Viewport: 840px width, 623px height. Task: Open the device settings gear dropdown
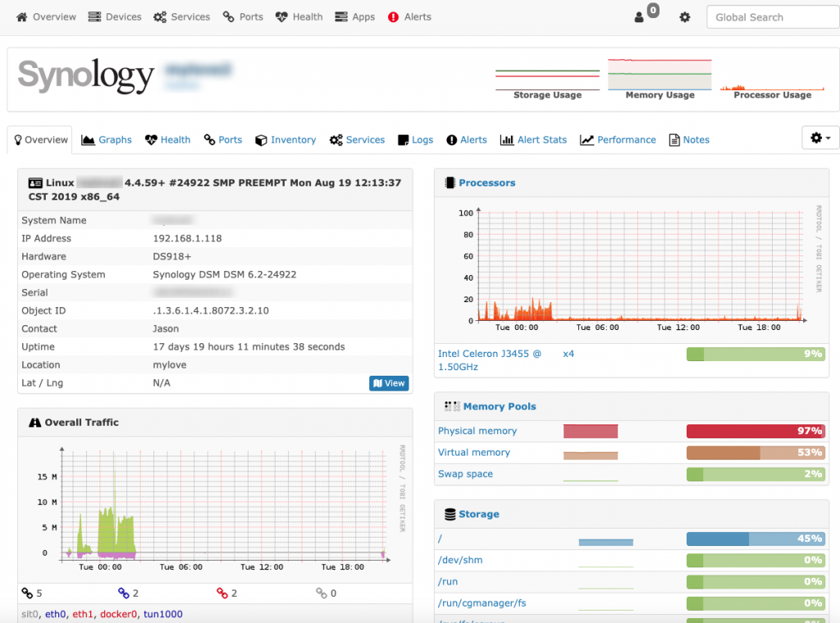[820, 139]
